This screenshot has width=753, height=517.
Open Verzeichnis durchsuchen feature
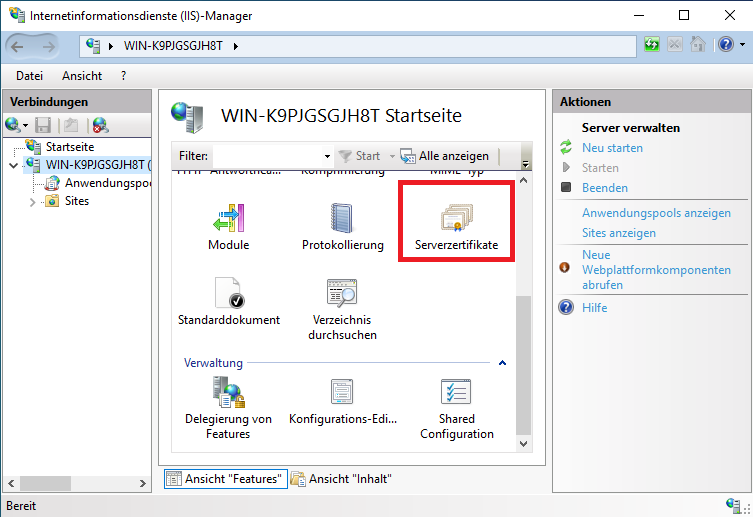pyautogui.click(x=343, y=295)
